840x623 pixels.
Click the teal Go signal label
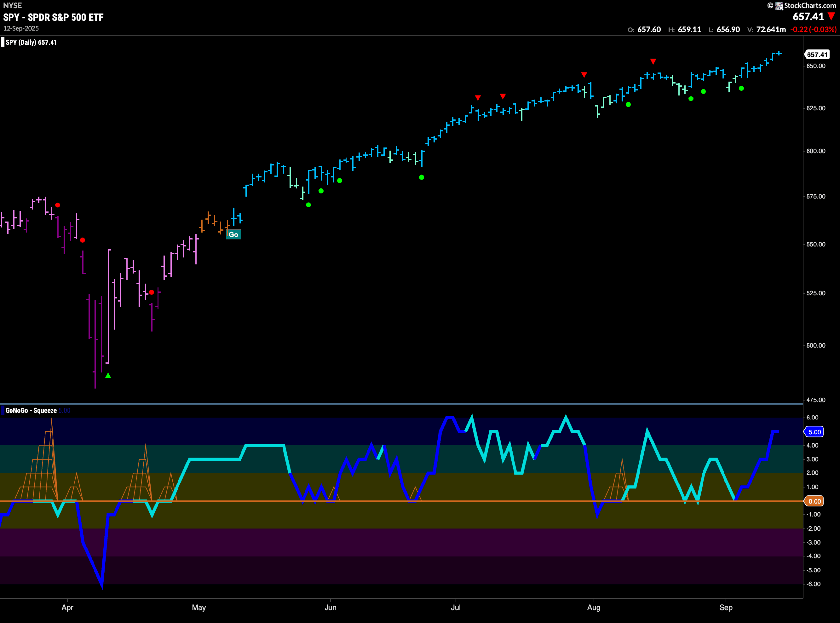tap(233, 235)
